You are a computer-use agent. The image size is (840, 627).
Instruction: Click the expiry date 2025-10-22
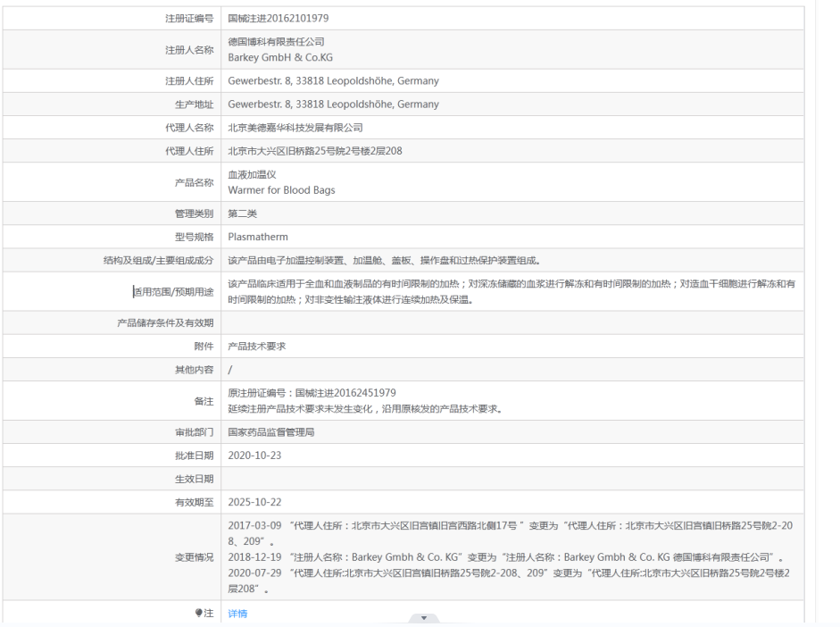coord(254,502)
